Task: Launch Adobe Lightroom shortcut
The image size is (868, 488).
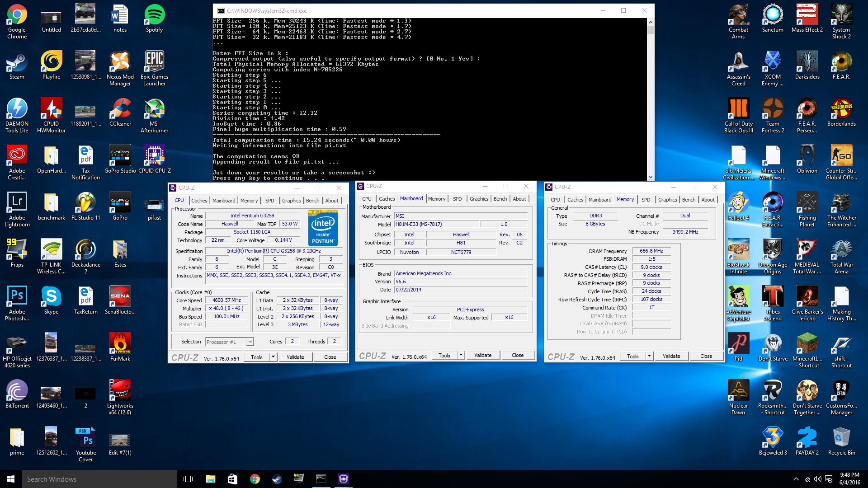Action: (x=17, y=210)
